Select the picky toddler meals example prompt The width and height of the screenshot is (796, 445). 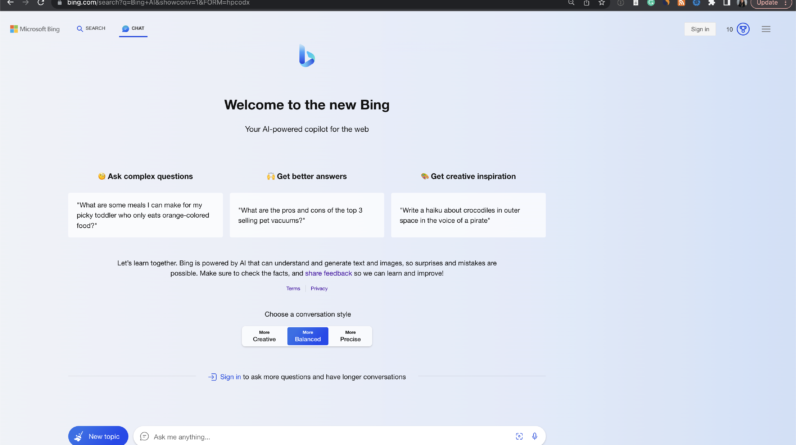(x=145, y=215)
